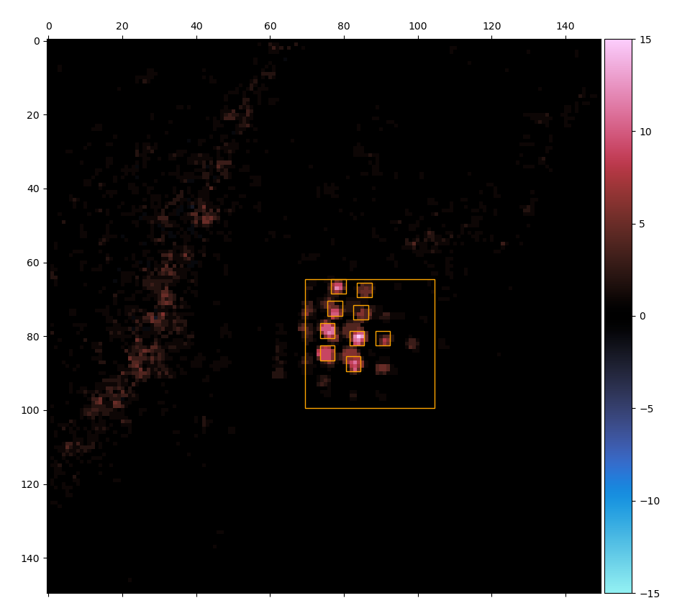Click the pink top end of colorbar
677x616 pixels.
coord(617,42)
